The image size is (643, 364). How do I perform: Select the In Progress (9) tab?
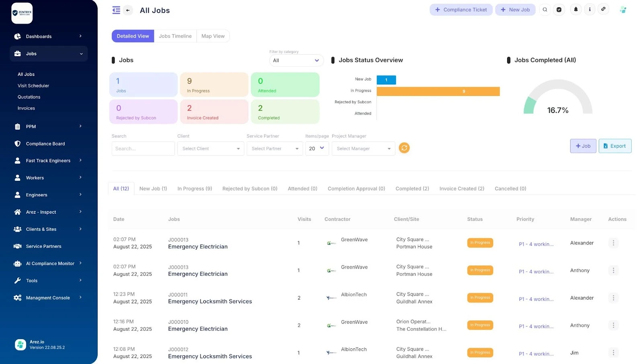(195, 189)
